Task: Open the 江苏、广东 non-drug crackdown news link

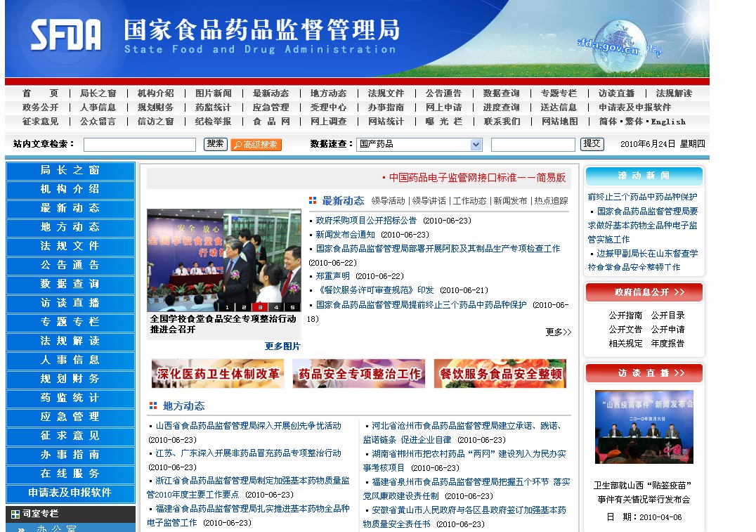Action: 248,453
